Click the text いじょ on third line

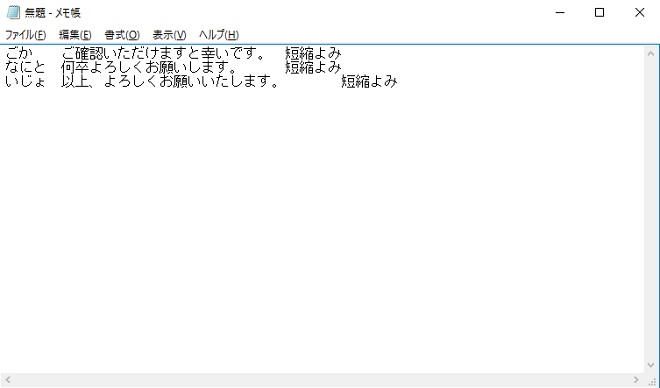(x=25, y=81)
